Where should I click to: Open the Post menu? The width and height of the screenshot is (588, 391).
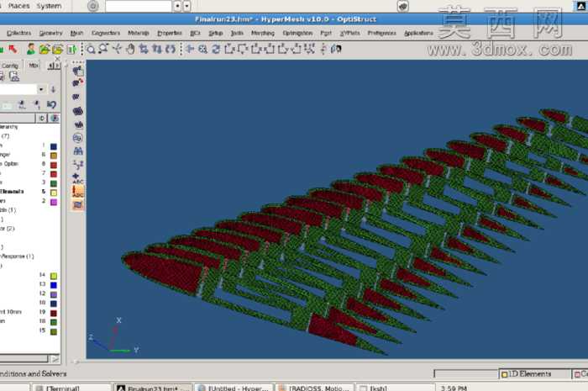pos(326,33)
